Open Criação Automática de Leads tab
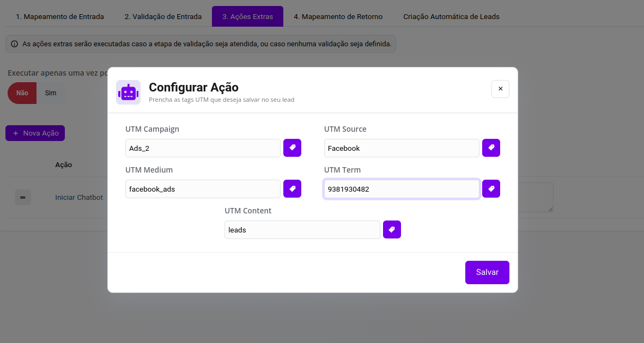This screenshot has width=644, height=343. pyautogui.click(x=451, y=17)
